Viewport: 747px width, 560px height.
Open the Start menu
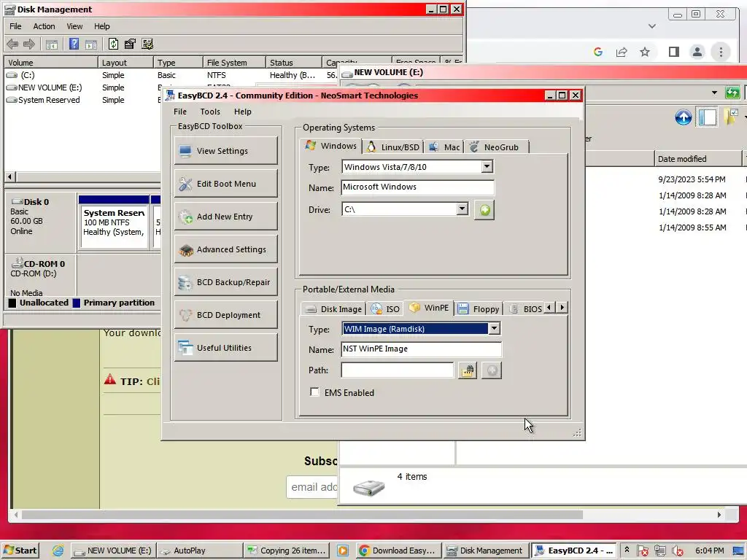[20, 551]
